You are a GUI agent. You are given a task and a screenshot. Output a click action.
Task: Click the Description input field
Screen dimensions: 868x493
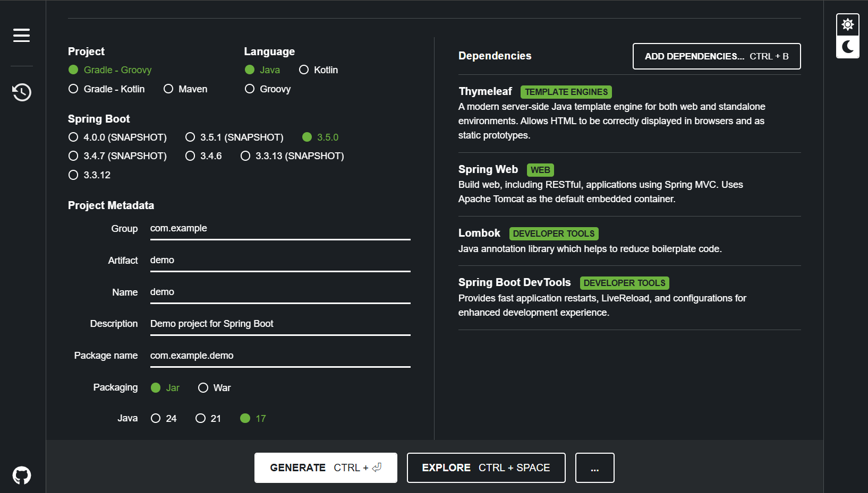pyautogui.click(x=280, y=324)
